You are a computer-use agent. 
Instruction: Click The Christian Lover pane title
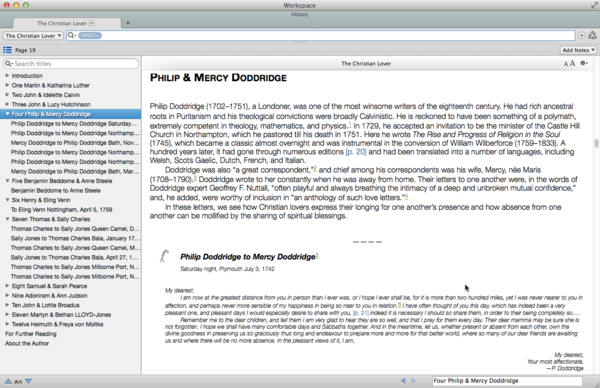[366, 64]
